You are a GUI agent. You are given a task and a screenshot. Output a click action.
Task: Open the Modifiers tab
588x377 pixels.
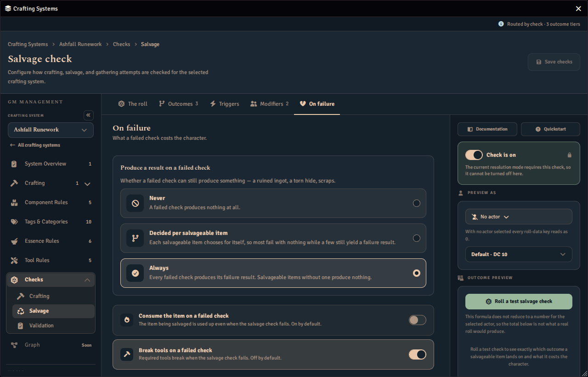pos(269,104)
